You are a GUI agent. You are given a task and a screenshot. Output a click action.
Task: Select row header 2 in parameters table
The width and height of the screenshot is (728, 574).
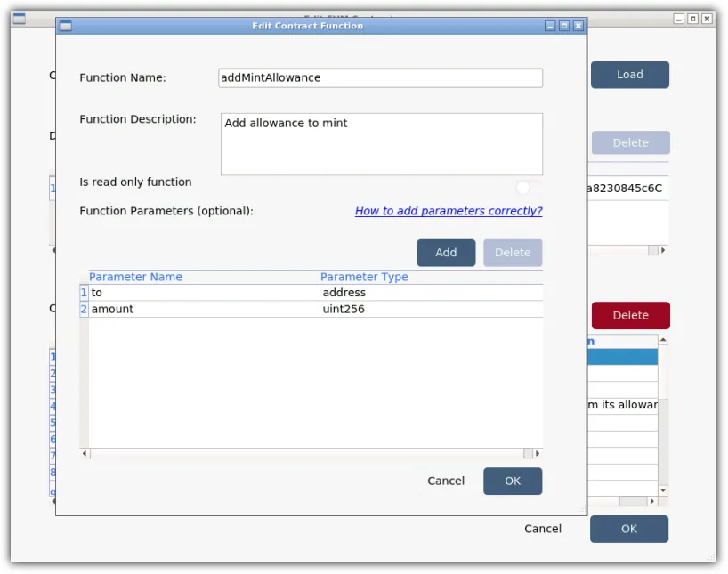tap(84, 310)
